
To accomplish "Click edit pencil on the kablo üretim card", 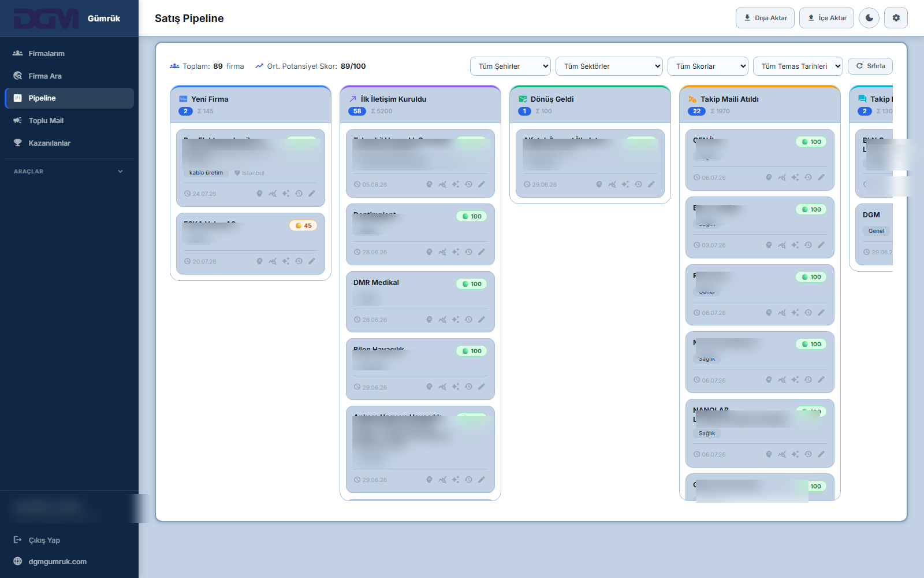I will [312, 194].
